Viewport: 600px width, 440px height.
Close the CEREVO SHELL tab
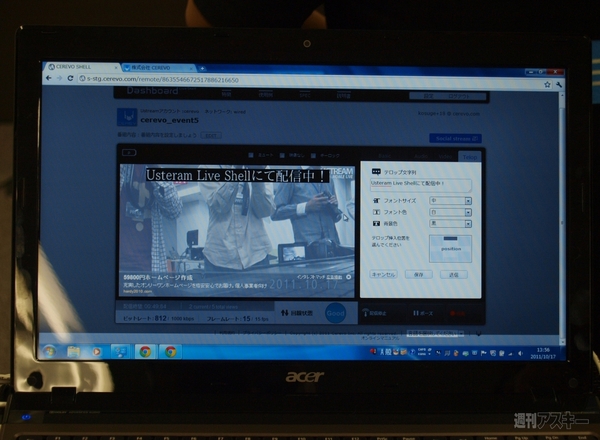(x=116, y=68)
